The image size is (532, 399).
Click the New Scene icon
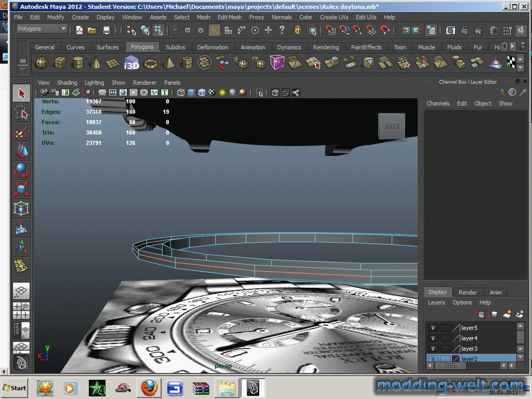[x=79, y=30]
